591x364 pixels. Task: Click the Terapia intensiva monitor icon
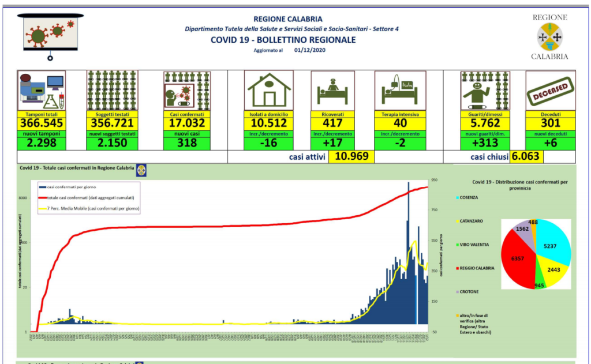click(x=399, y=90)
